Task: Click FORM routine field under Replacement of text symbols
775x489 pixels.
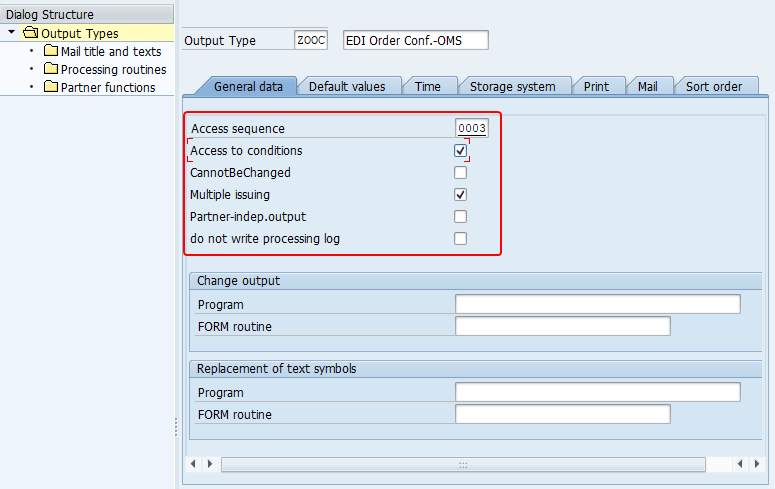Action: coord(562,414)
